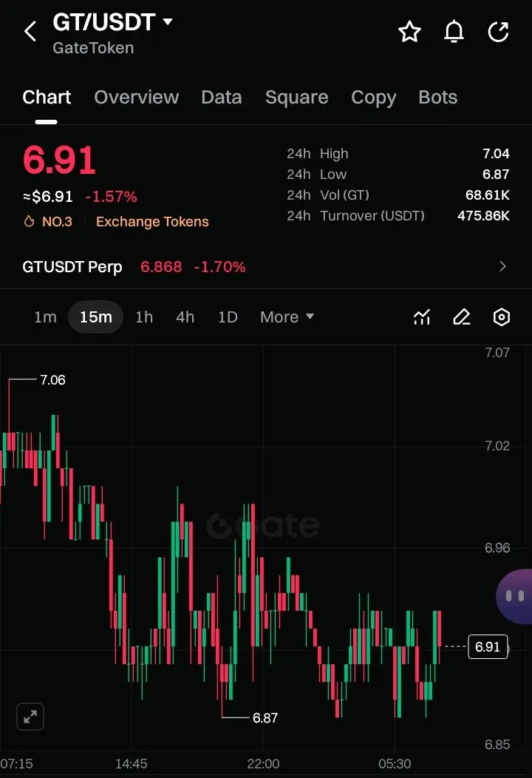Tap the 6.96 price axis label
The height and width of the screenshot is (778, 532).
point(497,548)
